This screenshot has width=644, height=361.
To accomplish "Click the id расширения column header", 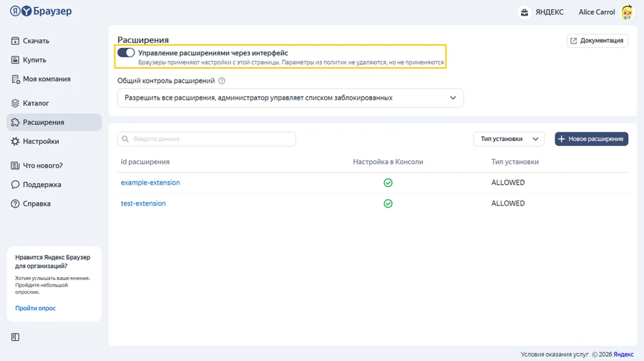I will pos(145,162).
